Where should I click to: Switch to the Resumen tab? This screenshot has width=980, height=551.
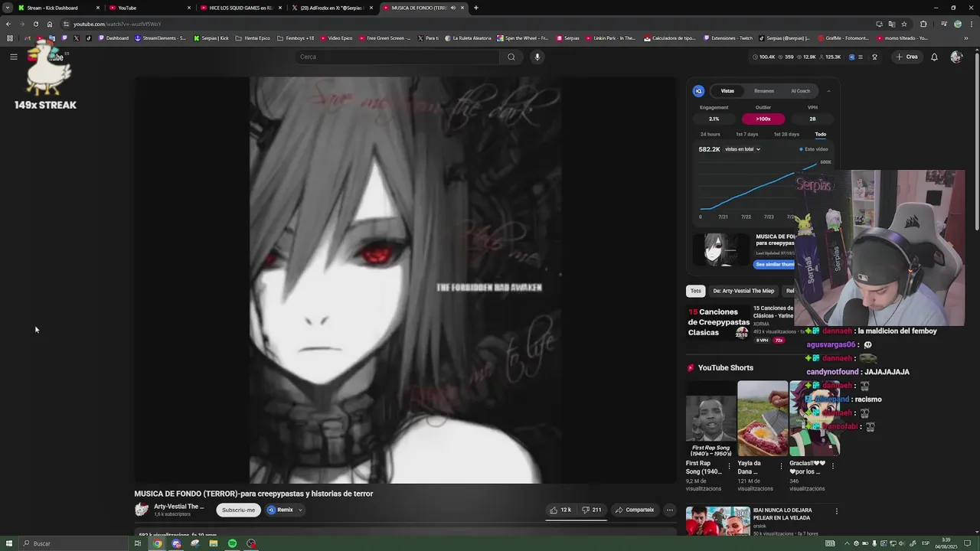(763, 91)
